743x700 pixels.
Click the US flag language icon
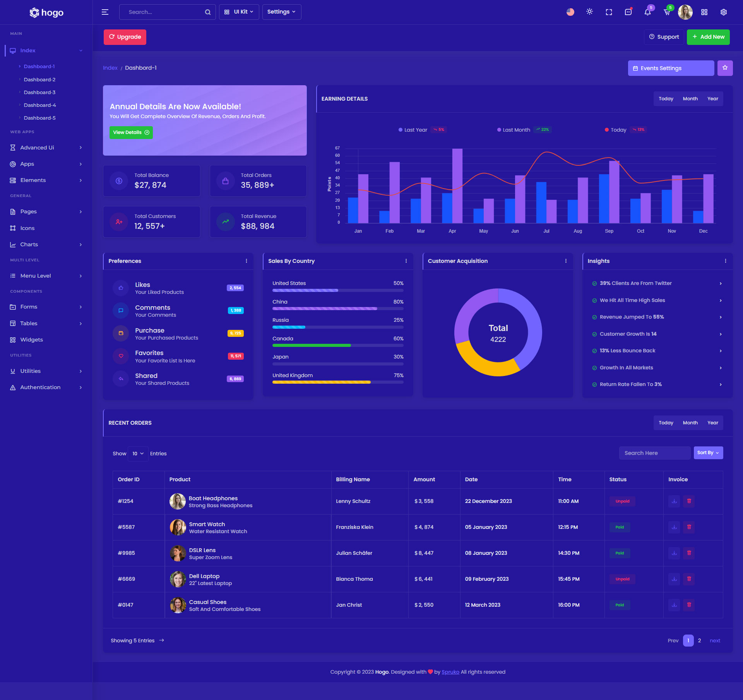570,12
